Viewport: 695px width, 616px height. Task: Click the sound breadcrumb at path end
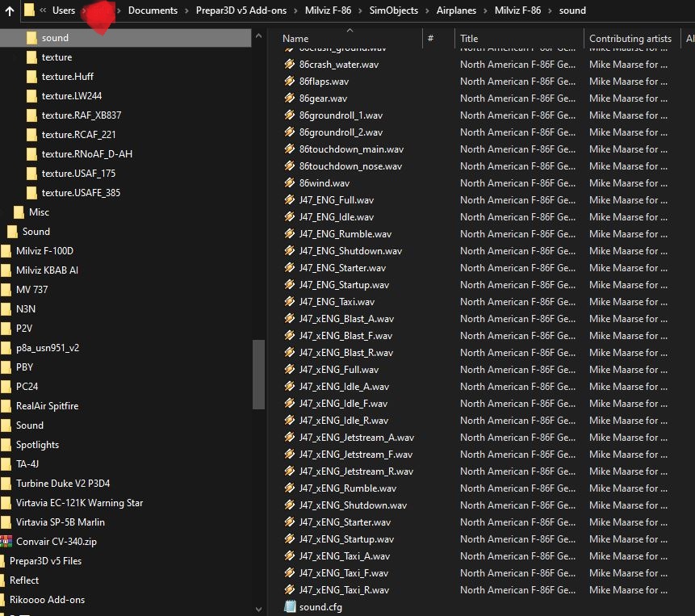(x=572, y=10)
